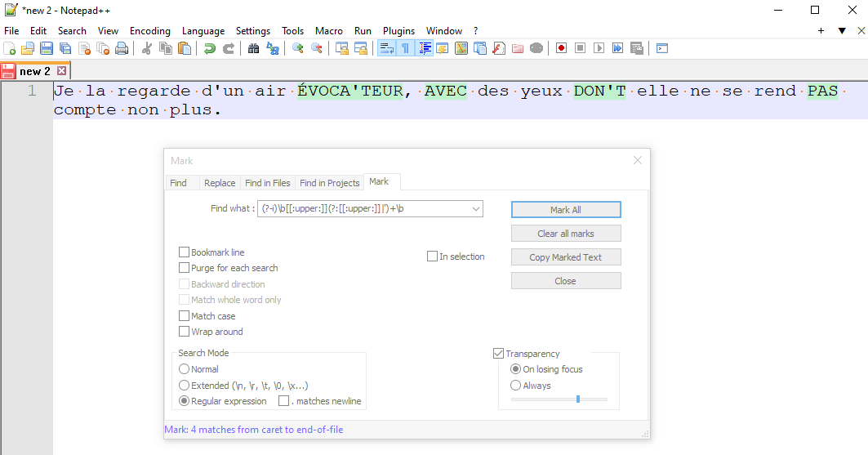The height and width of the screenshot is (455, 868).
Task: Select Normal search mode radio button
Action: pyautogui.click(x=185, y=369)
